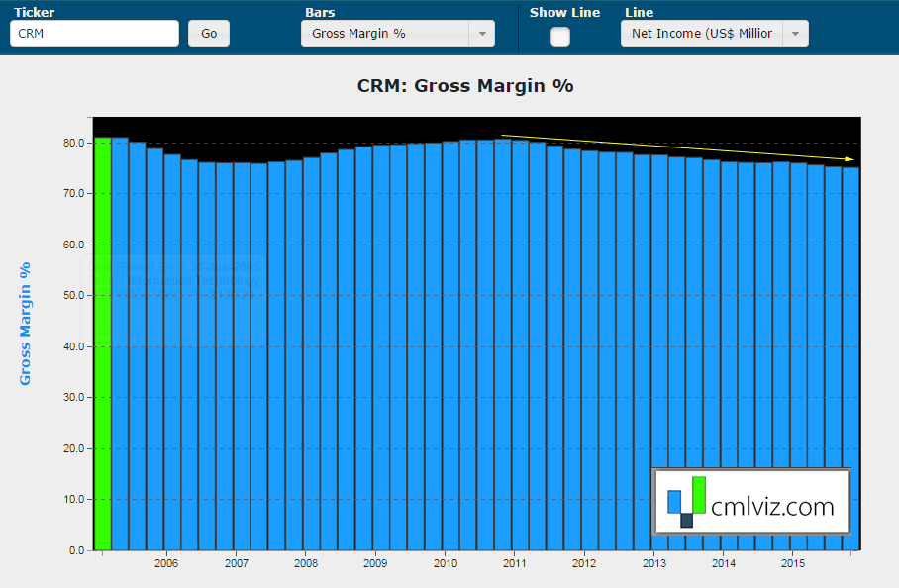The height and width of the screenshot is (588, 899).
Task: Click the chart title "CRM: Gross Margin %"
Action: click(465, 86)
